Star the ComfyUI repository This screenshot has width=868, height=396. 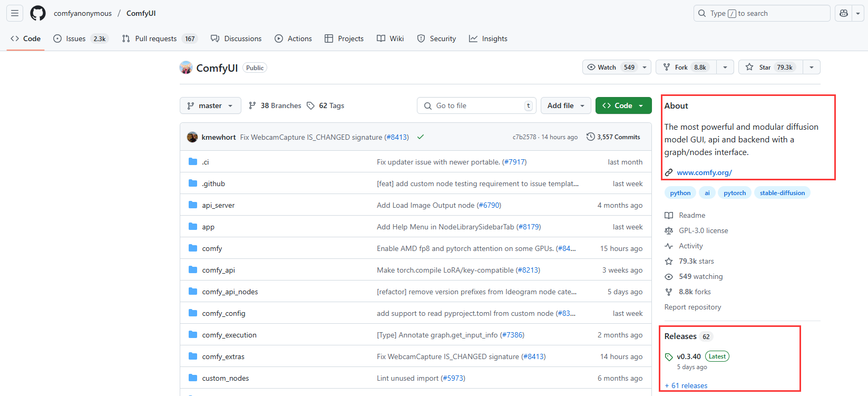click(771, 67)
